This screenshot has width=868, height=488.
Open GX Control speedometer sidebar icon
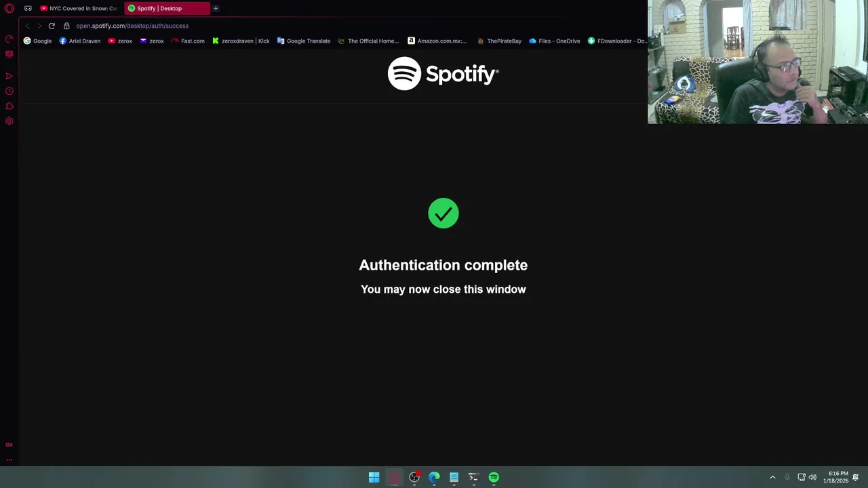(x=9, y=39)
